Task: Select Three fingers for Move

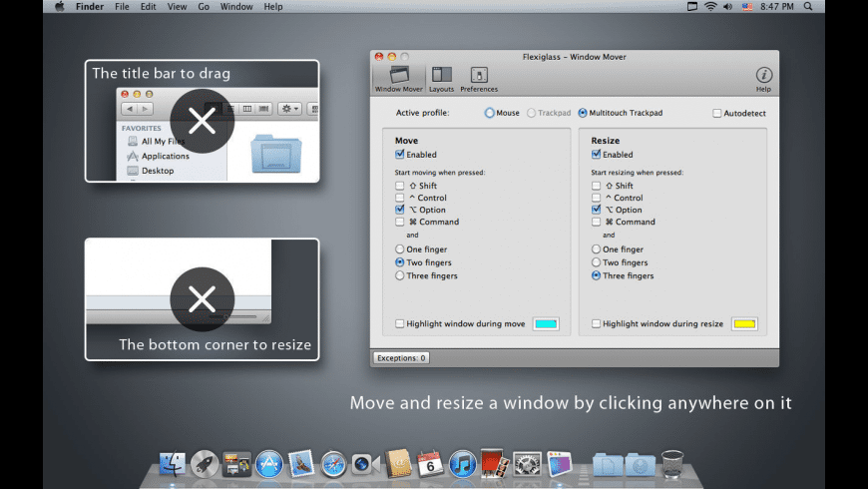Action: tap(400, 275)
